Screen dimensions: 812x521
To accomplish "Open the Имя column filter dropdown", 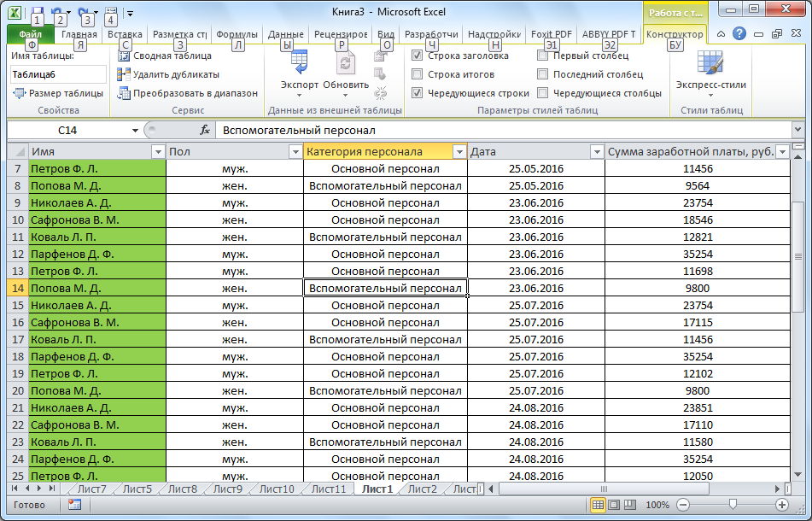I will [x=157, y=152].
